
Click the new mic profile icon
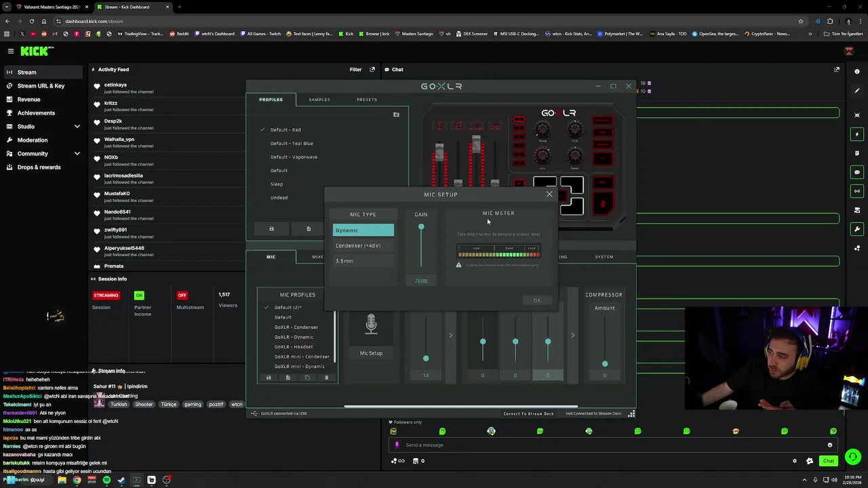point(288,378)
